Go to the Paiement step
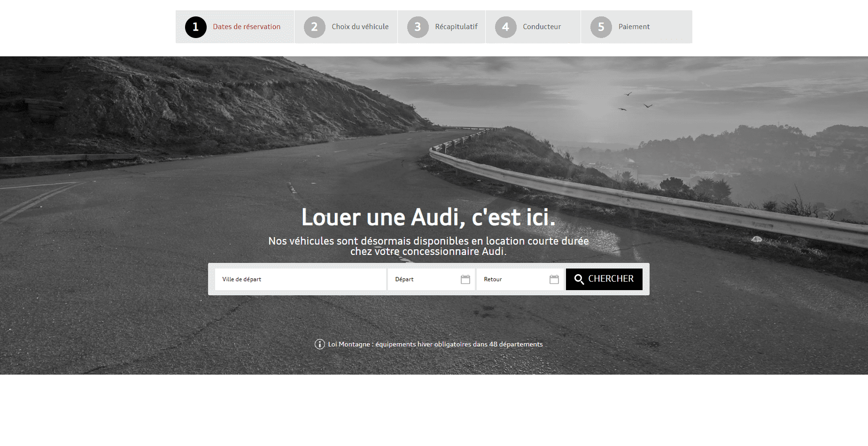Viewport: 868px width, 446px height. [x=636, y=27]
